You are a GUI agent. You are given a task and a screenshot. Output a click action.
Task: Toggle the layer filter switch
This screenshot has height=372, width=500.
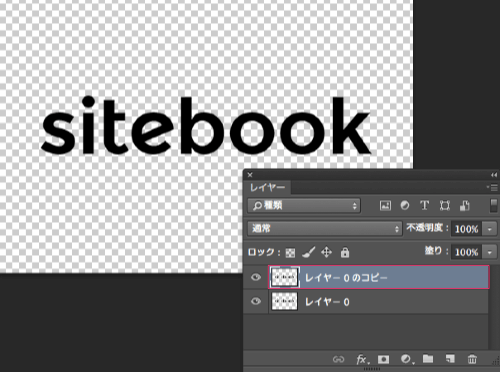(x=494, y=205)
